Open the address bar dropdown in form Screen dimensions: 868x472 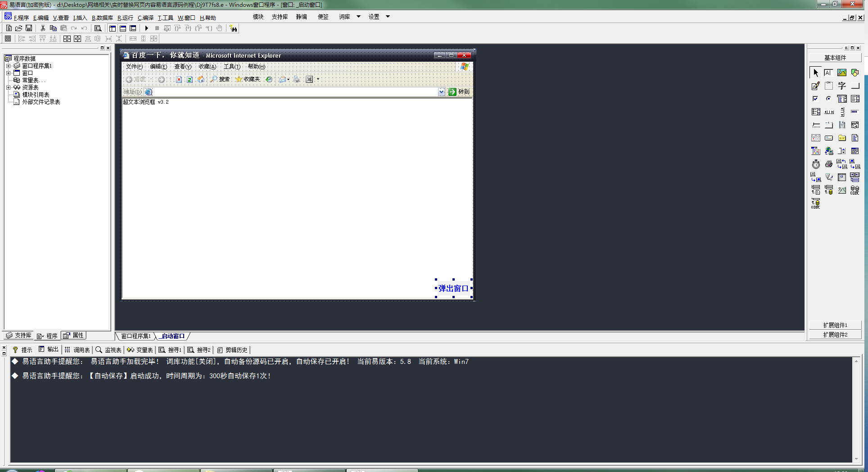pos(441,92)
